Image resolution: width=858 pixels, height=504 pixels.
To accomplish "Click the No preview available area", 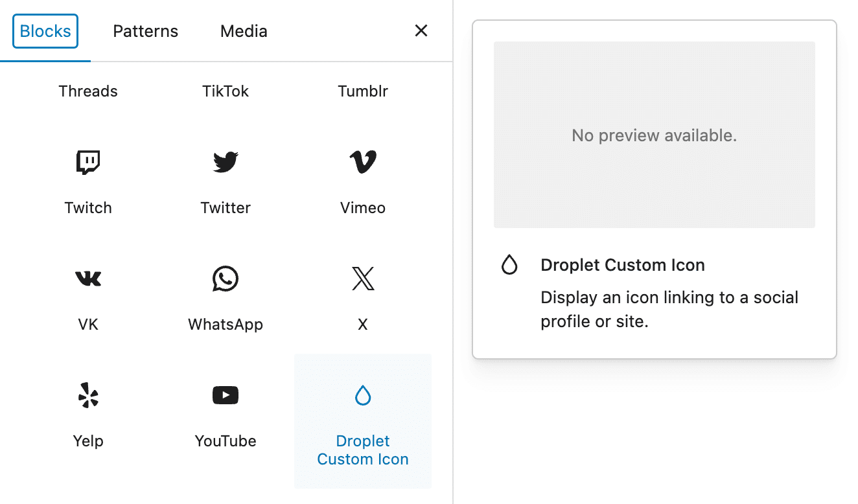I will (654, 135).
